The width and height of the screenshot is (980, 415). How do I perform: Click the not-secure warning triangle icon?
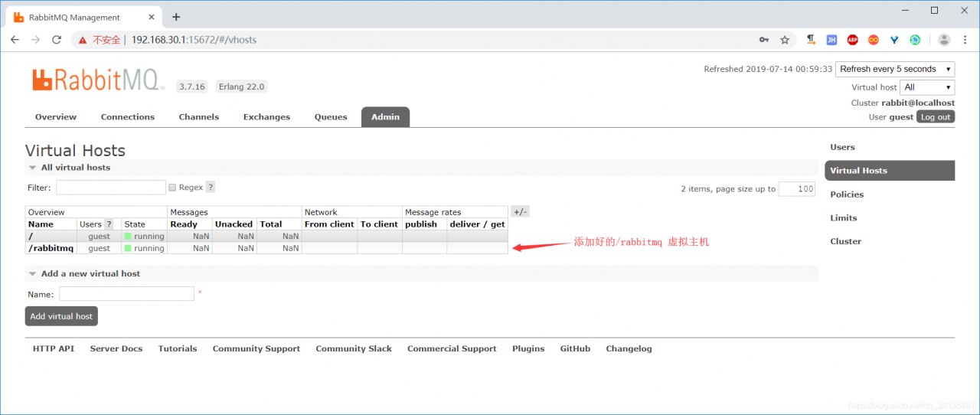83,40
